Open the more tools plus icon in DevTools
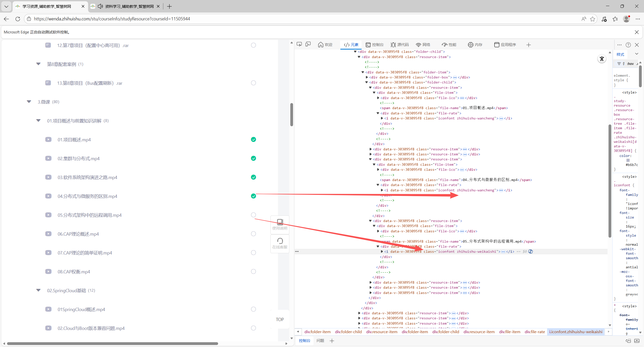 pos(529,45)
